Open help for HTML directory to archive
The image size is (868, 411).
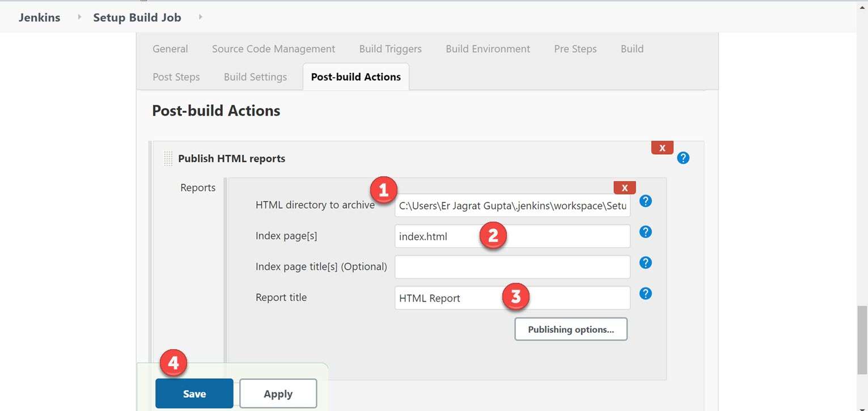[x=645, y=201]
